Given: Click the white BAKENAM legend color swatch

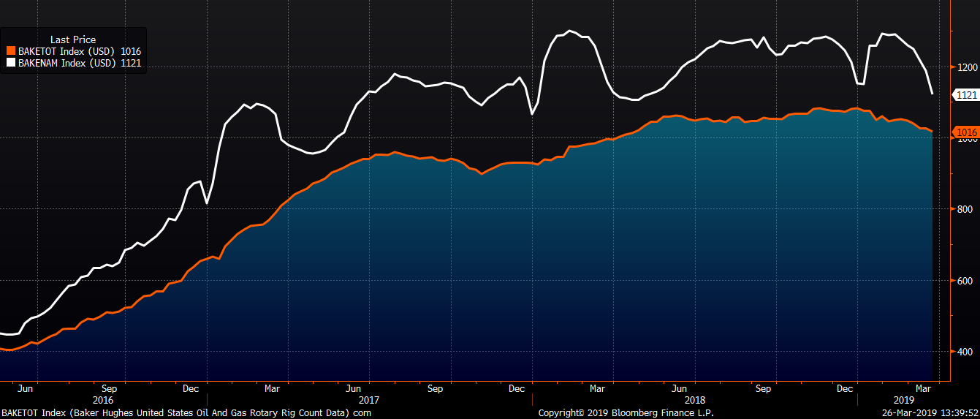Looking at the screenshot, I should (10, 64).
